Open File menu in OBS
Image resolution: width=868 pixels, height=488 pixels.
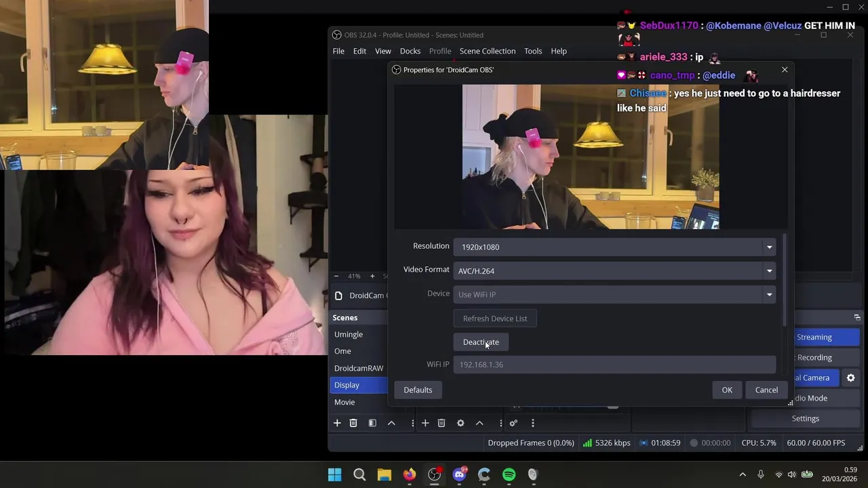point(338,51)
